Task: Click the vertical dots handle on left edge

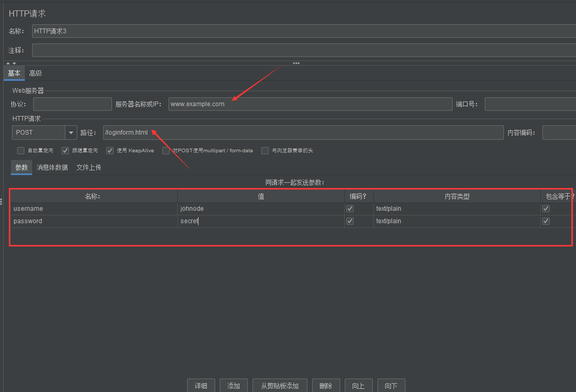Action: click(x=2, y=202)
